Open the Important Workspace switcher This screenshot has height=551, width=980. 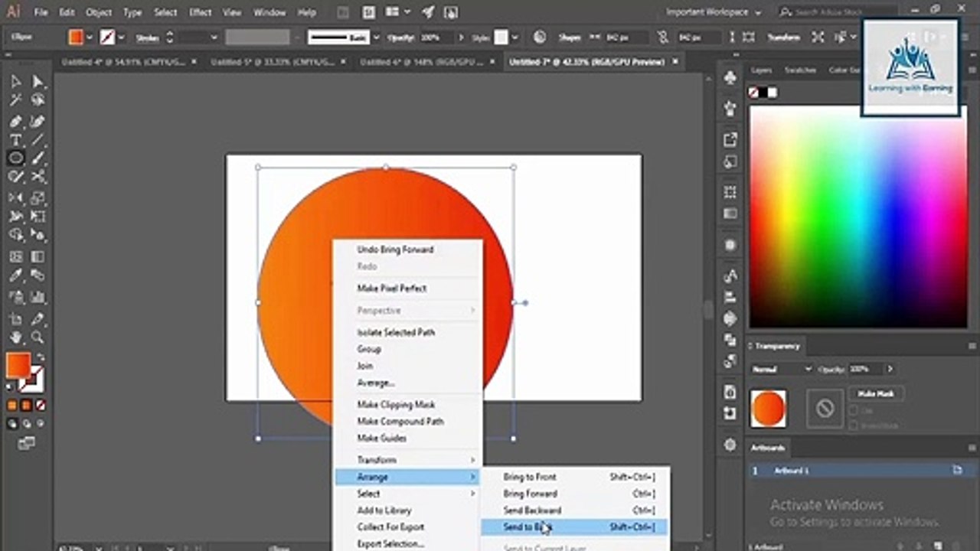[714, 12]
